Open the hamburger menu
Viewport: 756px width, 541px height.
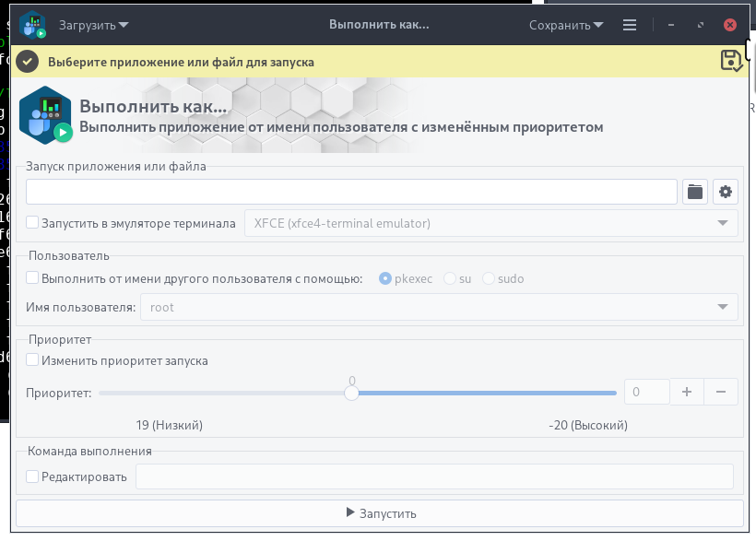(630, 25)
